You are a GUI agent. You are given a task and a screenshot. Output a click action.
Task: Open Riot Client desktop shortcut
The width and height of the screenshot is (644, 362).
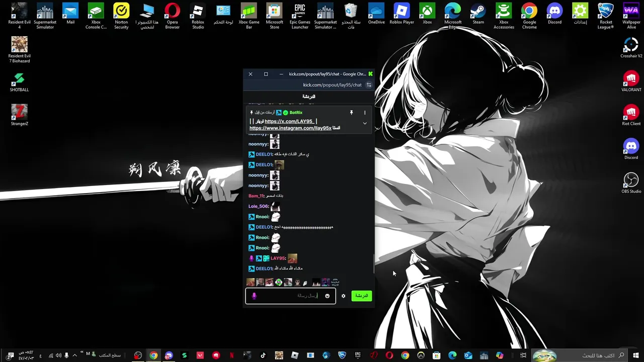[631, 115]
